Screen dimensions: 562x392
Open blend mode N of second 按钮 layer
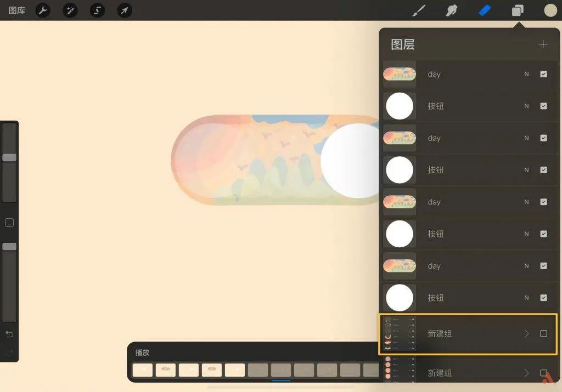coord(526,170)
